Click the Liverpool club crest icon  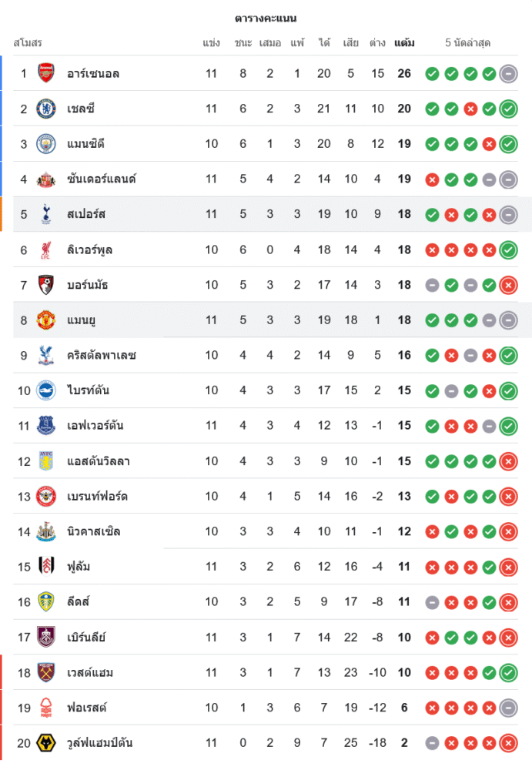coord(46,249)
